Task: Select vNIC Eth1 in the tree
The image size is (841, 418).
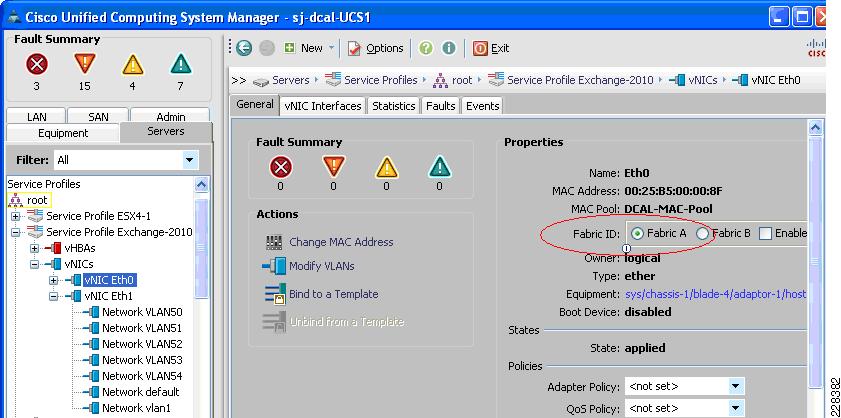Action: [x=108, y=296]
